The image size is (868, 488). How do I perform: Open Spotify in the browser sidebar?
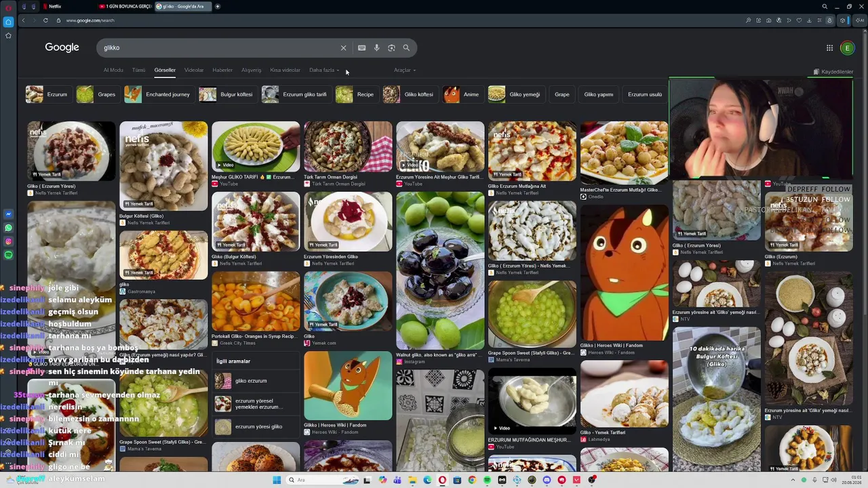pyautogui.click(x=8, y=256)
